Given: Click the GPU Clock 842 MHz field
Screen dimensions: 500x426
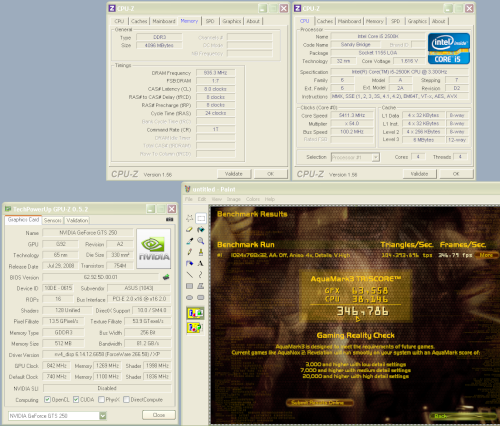Looking at the screenshot, I should [x=56, y=366].
